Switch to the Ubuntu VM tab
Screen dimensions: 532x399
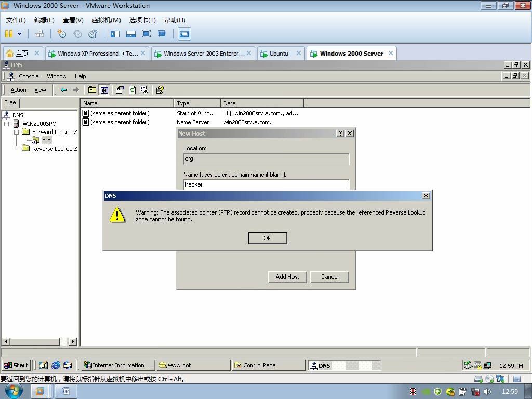[278, 54]
